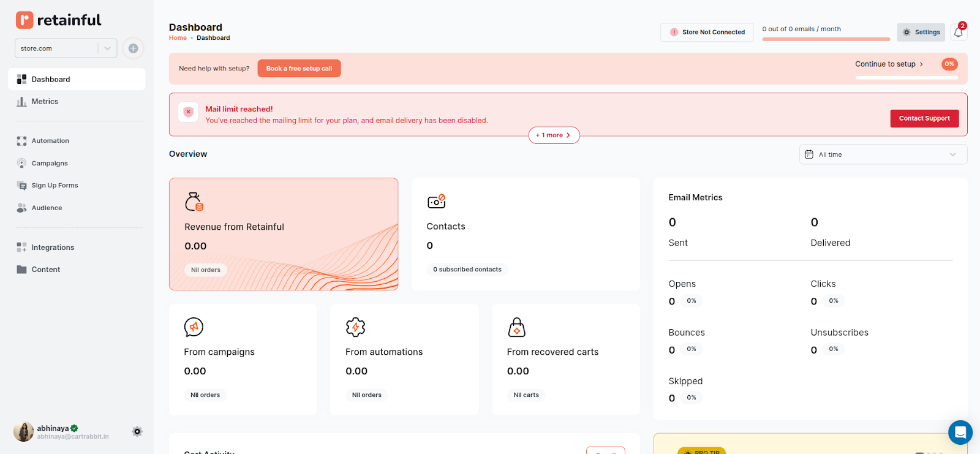Screen dimensions: 980x454
Task: Open the All time date range dropdown
Action: click(x=883, y=154)
